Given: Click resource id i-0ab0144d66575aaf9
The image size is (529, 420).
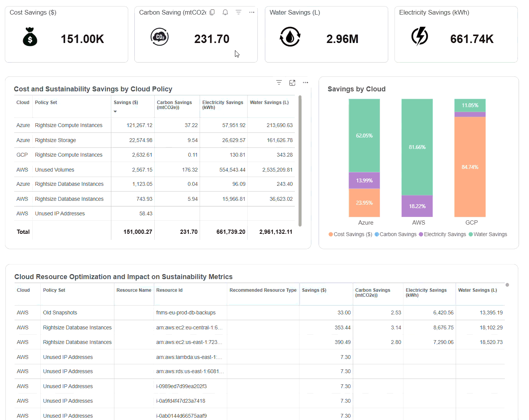Looking at the screenshot, I should (x=181, y=416).
